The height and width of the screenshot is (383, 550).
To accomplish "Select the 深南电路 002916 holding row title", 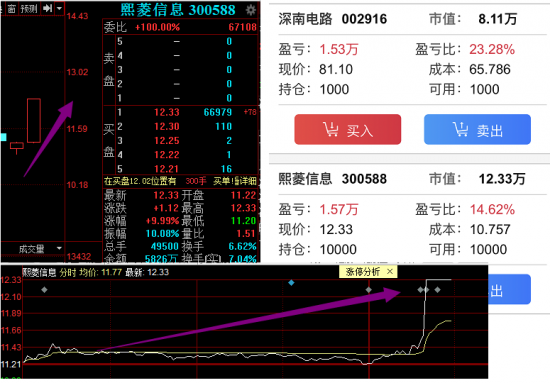I will tap(332, 19).
